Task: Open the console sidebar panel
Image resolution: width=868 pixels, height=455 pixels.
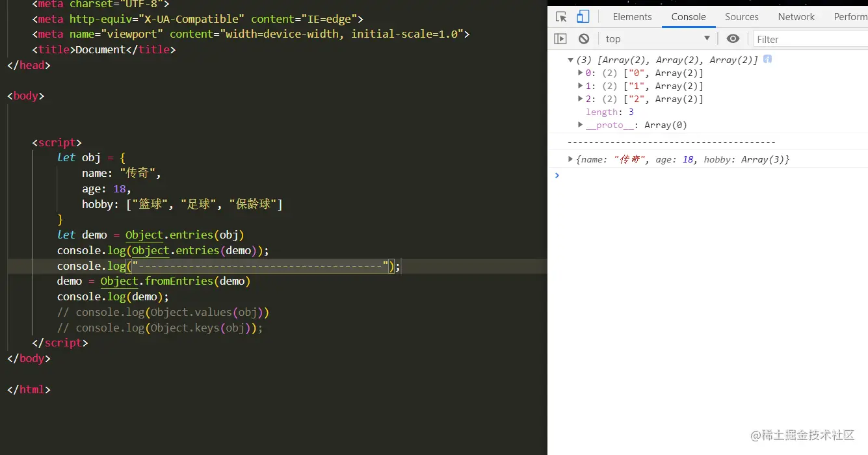Action: (560, 38)
